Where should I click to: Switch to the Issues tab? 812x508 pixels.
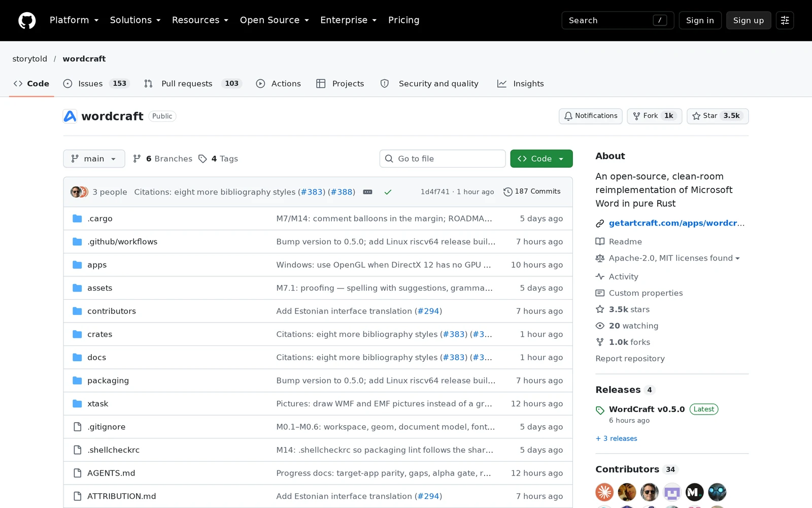click(96, 83)
